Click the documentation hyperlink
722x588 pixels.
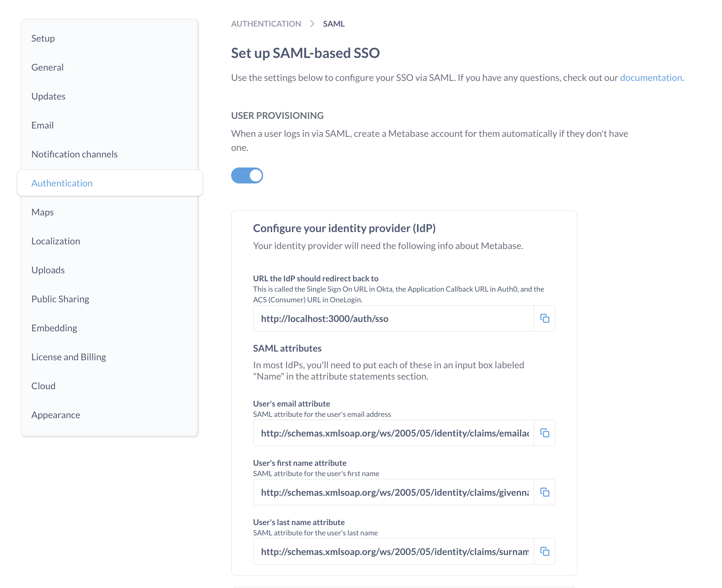coord(651,77)
